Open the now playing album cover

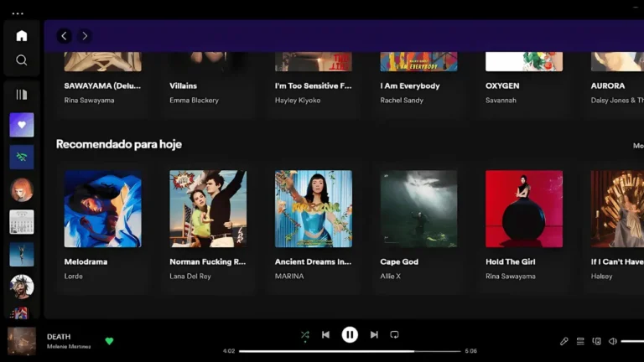pyautogui.click(x=22, y=341)
